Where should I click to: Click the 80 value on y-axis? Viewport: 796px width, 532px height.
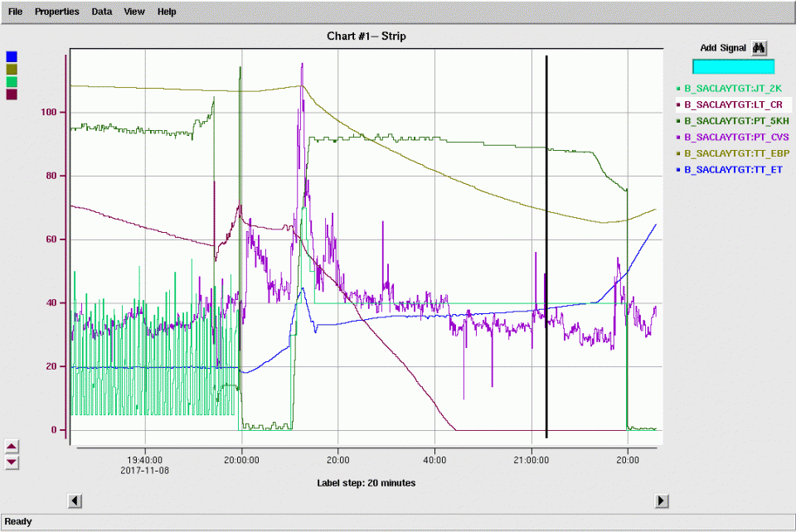click(51, 176)
